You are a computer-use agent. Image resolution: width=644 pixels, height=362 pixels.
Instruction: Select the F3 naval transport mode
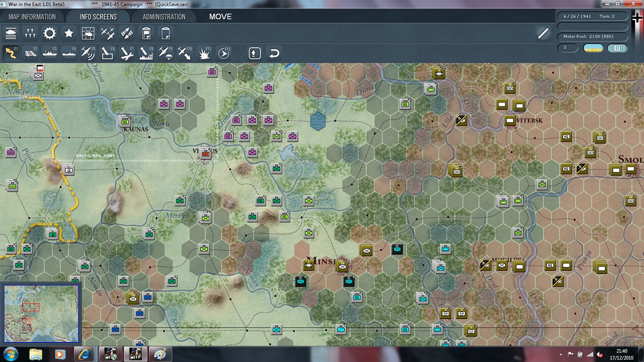tap(50, 53)
